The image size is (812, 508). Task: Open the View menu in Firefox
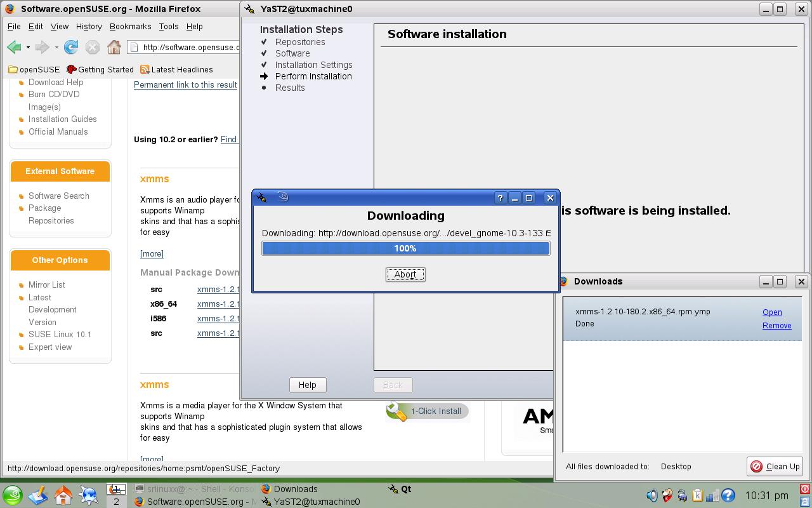[x=60, y=27]
